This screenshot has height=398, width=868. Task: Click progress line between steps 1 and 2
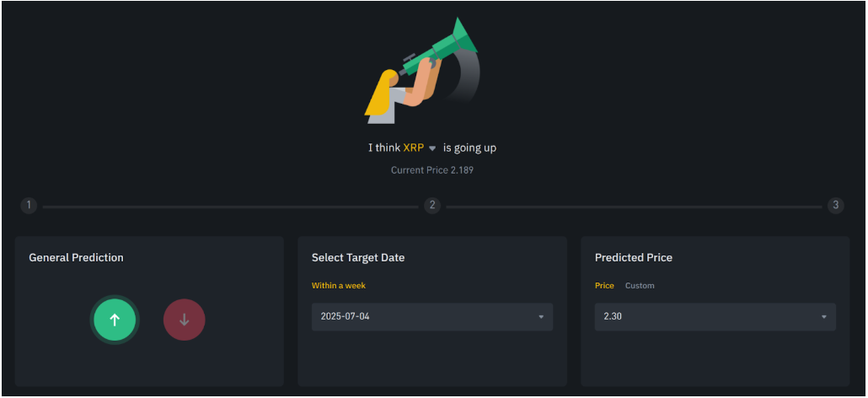pyautogui.click(x=230, y=206)
